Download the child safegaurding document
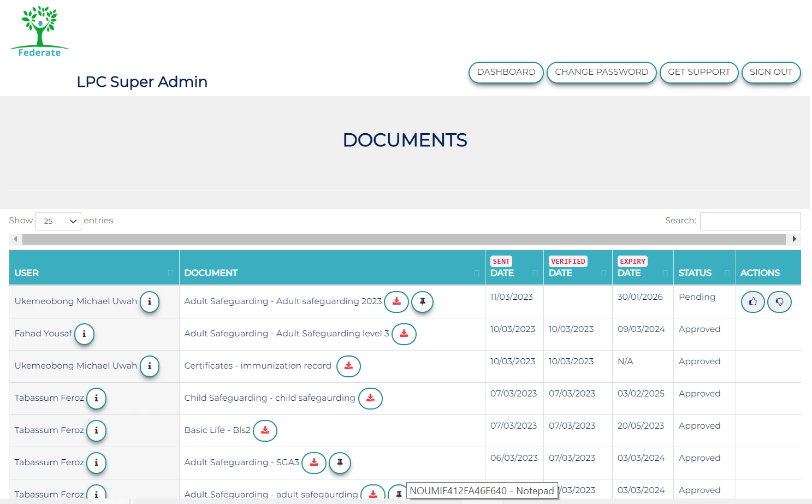812x504 pixels. click(x=370, y=399)
